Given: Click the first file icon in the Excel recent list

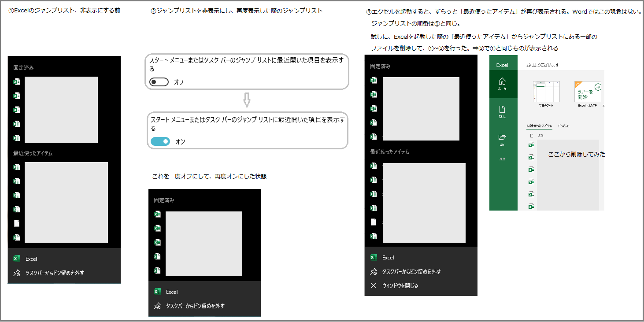Looking at the screenshot, I should pos(531,144).
